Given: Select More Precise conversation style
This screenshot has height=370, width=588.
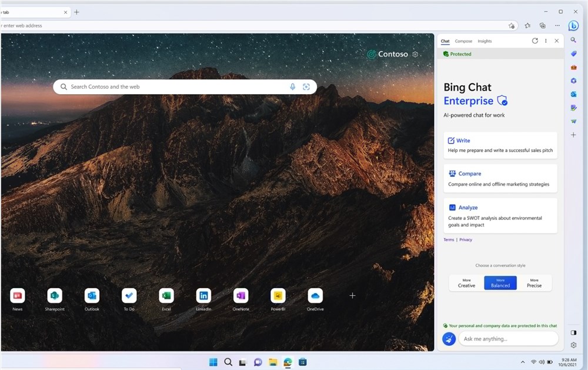Looking at the screenshot, I should point(534,283).
